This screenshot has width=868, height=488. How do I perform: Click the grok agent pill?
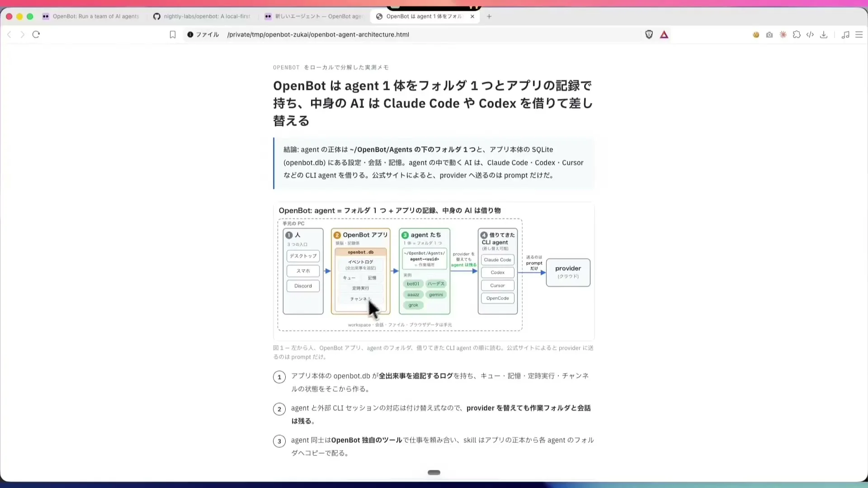click(x=413, y=305)
